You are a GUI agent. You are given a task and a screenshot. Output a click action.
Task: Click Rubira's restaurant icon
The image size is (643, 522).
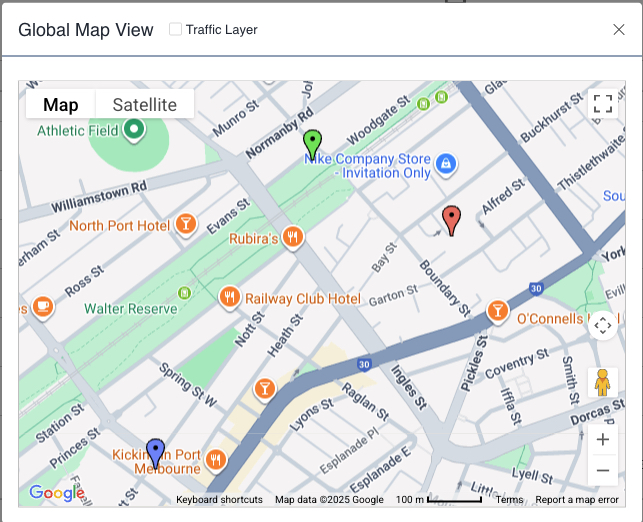tap(292, 238)
